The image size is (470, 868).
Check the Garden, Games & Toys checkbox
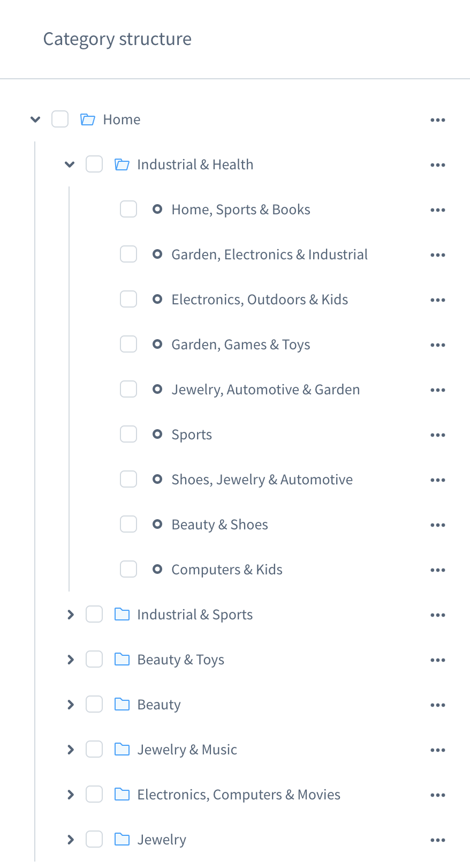[x=128, y=344]
